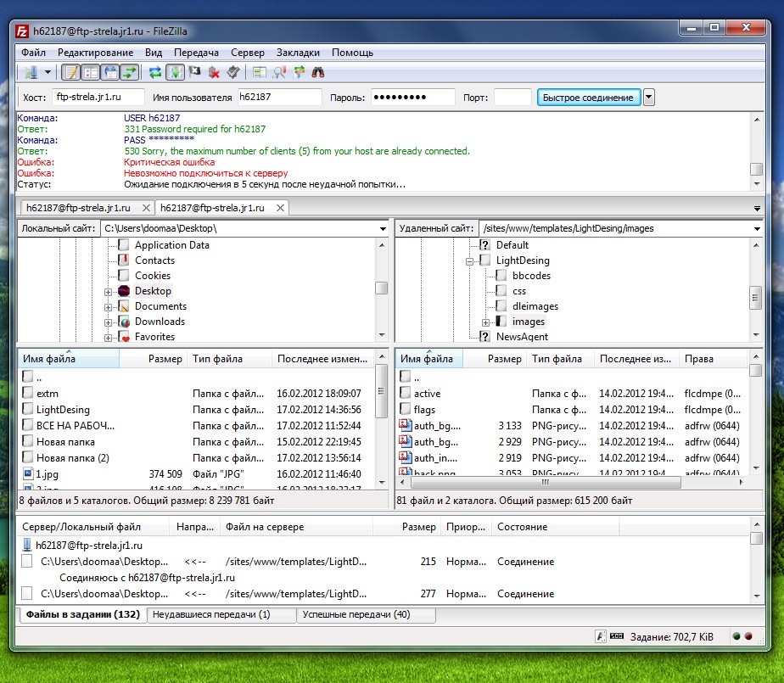Focus the Пароль field
Screen dimensions: 784x683
412,97
